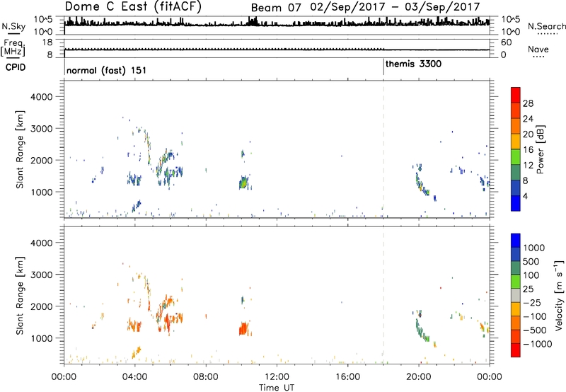This screenshot has width=566, height=392.
Task: Click the date range "02/Sep/2017 - 03/Sep/2017"
Action: (x=395, y=7)
